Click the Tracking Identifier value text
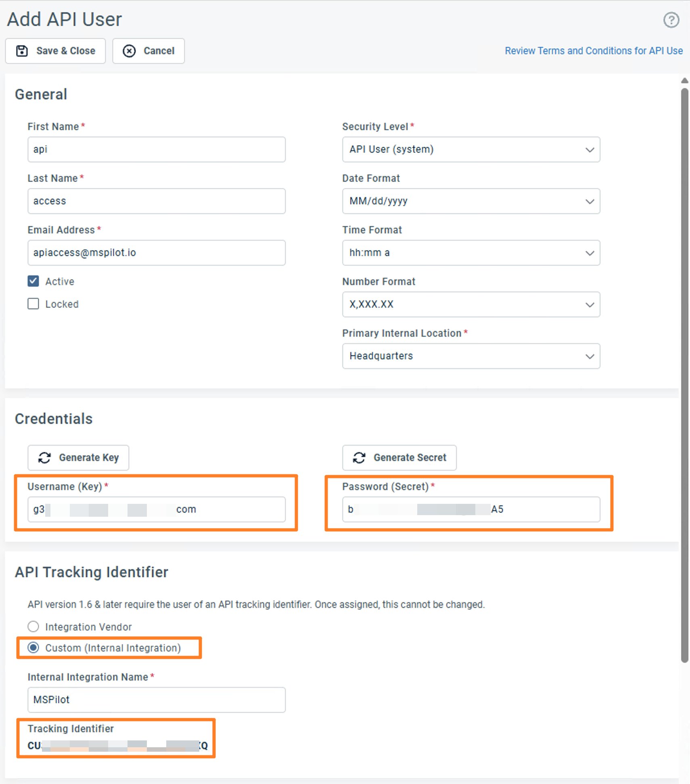 tap(118, 746)
